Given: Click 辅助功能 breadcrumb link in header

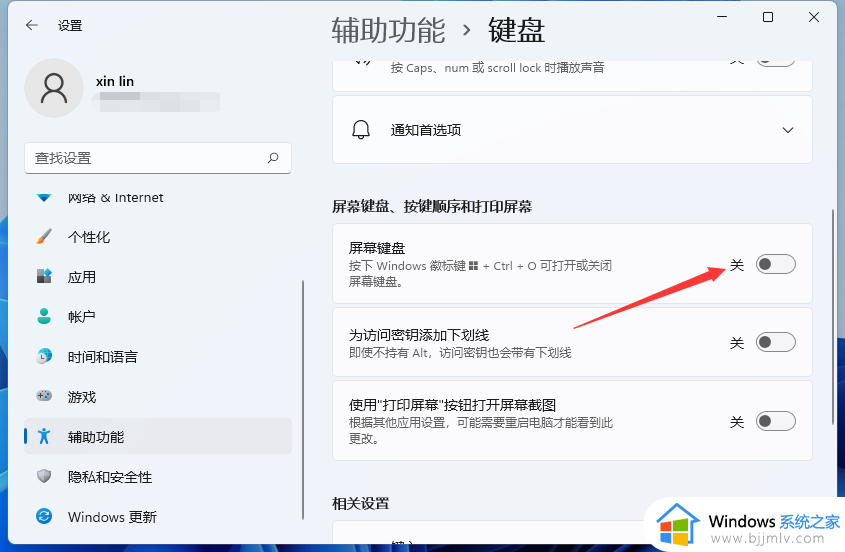Looking at the screenshot, I should (x=389, y=30).
